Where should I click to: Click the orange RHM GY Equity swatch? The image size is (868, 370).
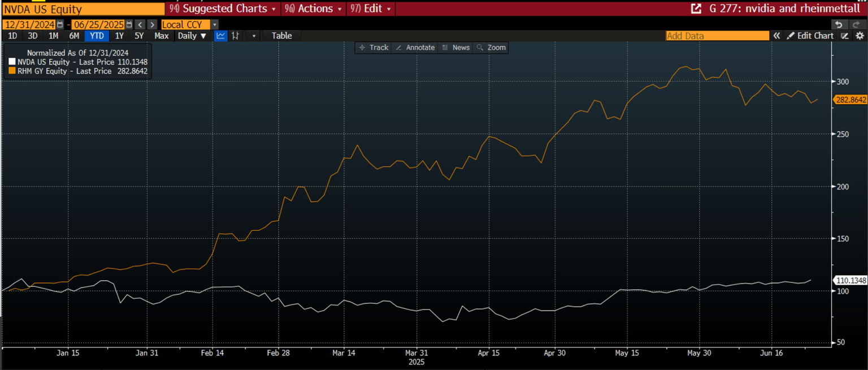[x=13, y=71]
